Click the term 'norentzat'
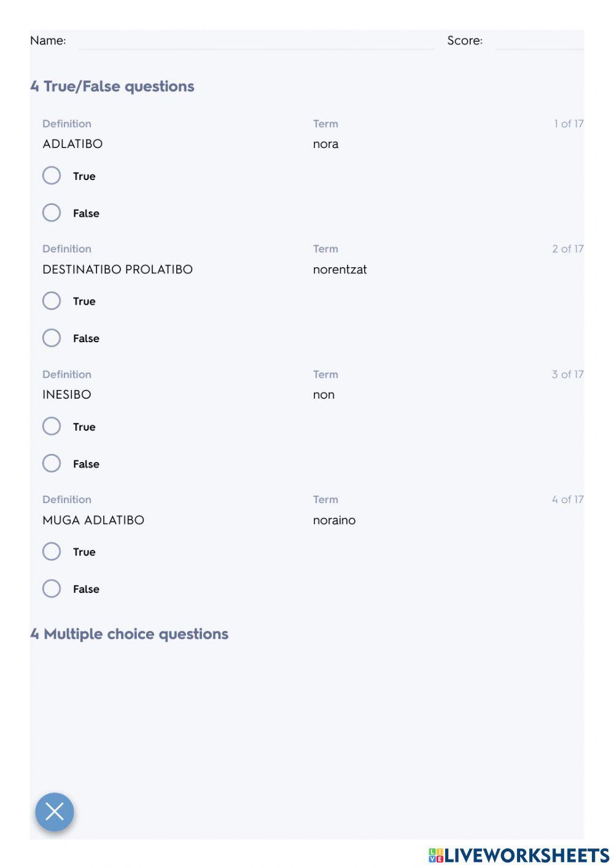 pyautogui.click(x=340, y=269)
